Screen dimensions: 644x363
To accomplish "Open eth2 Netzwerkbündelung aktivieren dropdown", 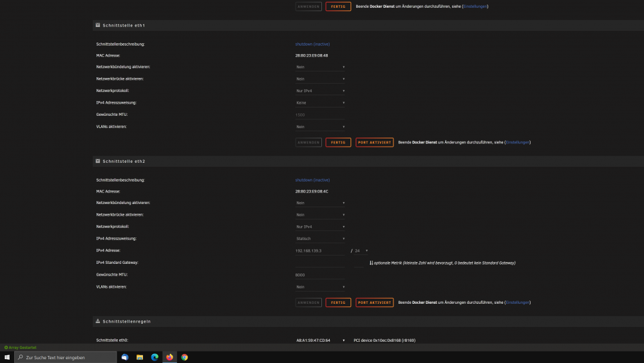I will pyautogui.click(x=320, y=203).
